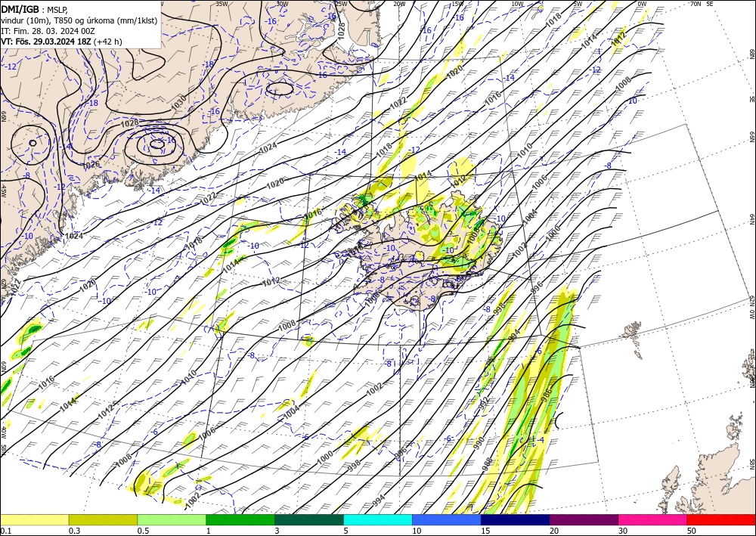The width and height of the screenshot is (756, 536).
Task: Click the '20W' longitude label at top
Action: [x=399, y=4]
